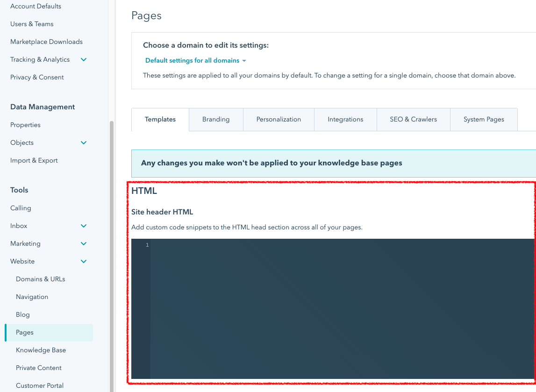Collapse the Website section chevron

pyautogui.click(x=84, y=261)
